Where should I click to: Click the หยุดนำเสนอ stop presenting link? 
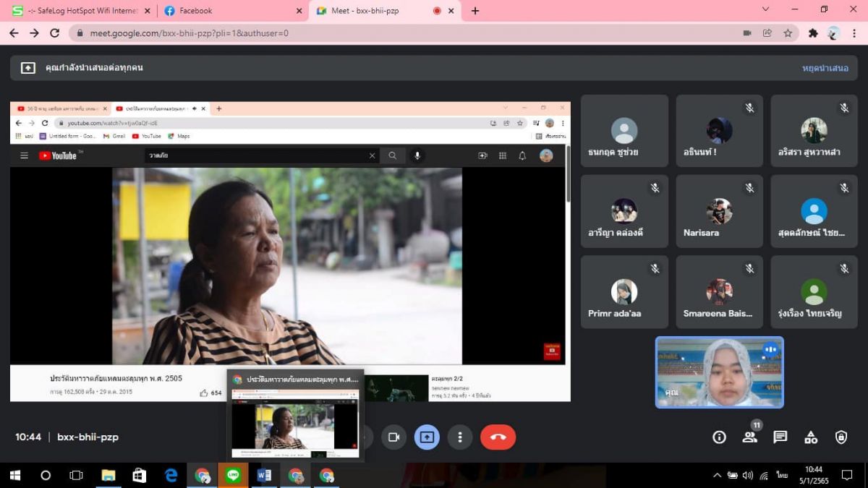[825, 68]
